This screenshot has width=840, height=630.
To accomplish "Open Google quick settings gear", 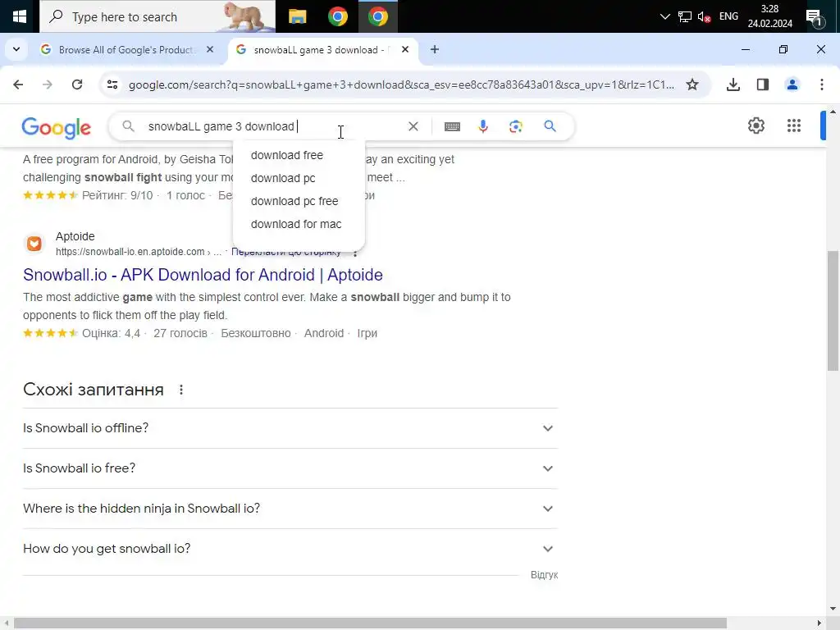I will [756, 126].
